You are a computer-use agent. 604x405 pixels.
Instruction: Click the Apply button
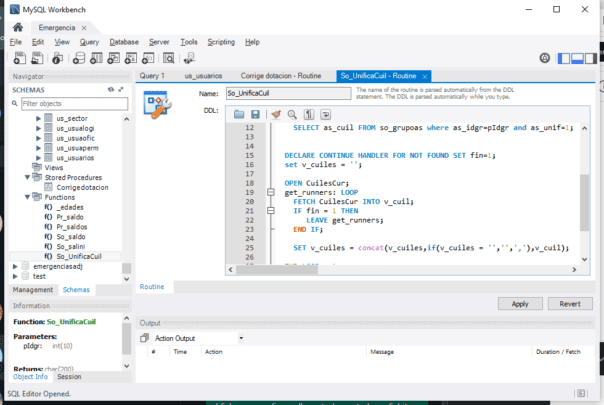[x=520, y=303]
